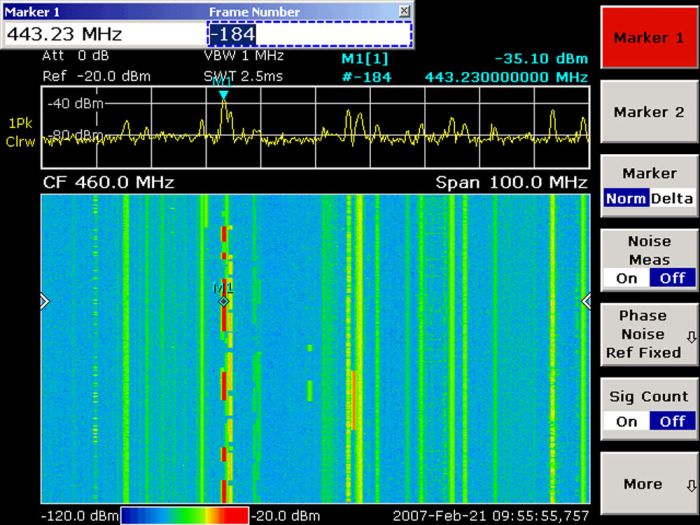Set Noise Meas to Off
This screenshot has width=700, height=525.
pyautogui.click(x=672, y=278)
